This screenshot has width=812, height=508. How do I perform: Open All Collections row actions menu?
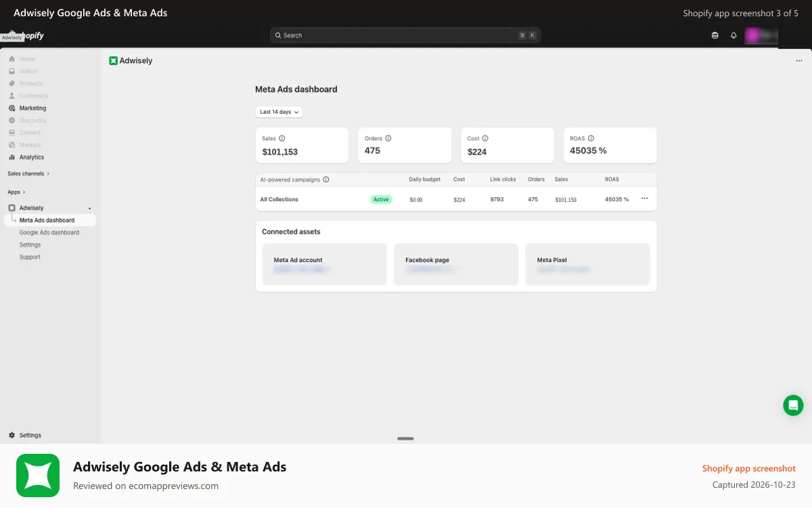pyautogui.click(x=644, y=198)
